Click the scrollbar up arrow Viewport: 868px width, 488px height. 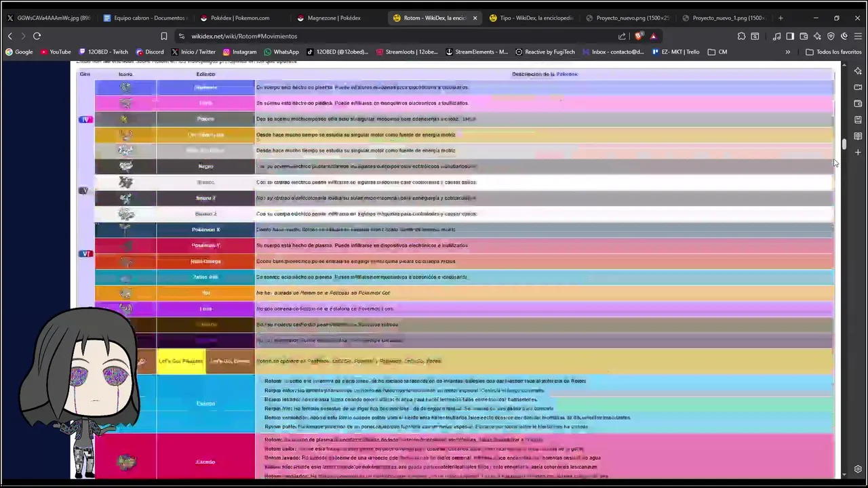(844, 65)
